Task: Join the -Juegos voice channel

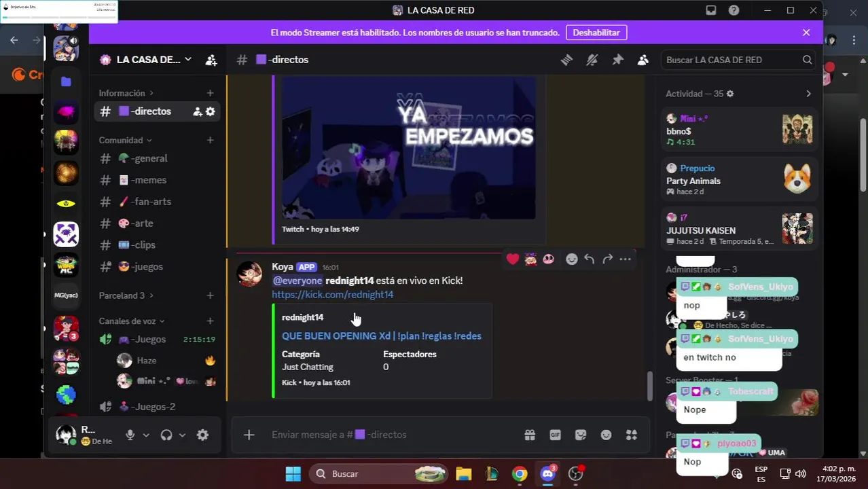Action: 157,340
